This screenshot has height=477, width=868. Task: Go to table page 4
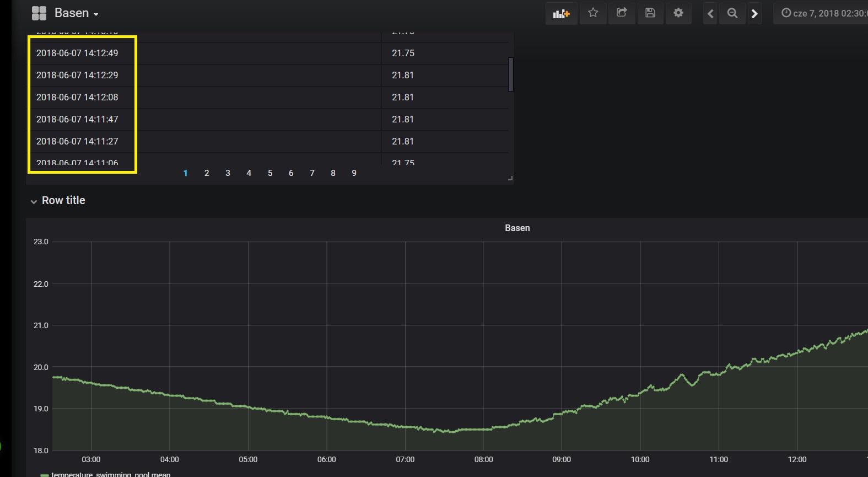(x=249, y=173)
